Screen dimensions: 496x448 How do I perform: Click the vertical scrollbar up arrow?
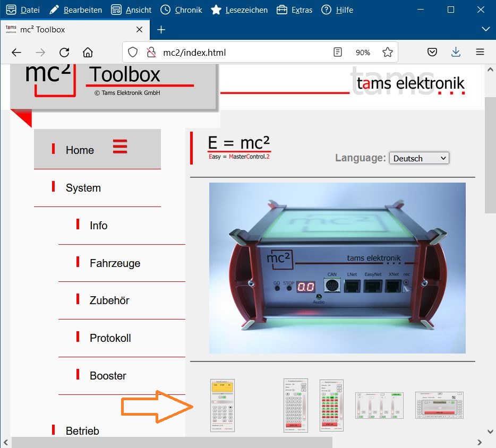coord(490,69)
